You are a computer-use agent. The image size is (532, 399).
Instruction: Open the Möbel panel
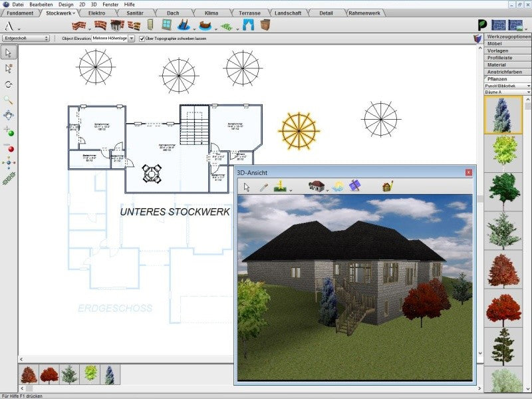click(x=507, y=44)
